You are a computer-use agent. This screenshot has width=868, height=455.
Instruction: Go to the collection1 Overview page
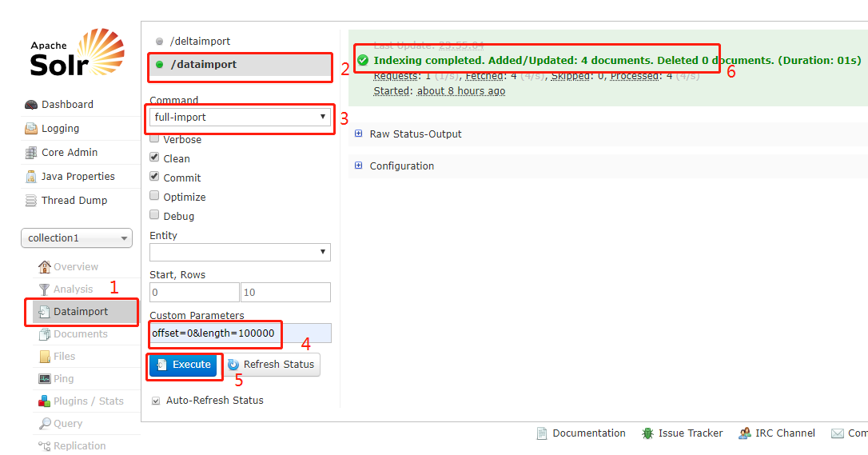pos(75,267)
